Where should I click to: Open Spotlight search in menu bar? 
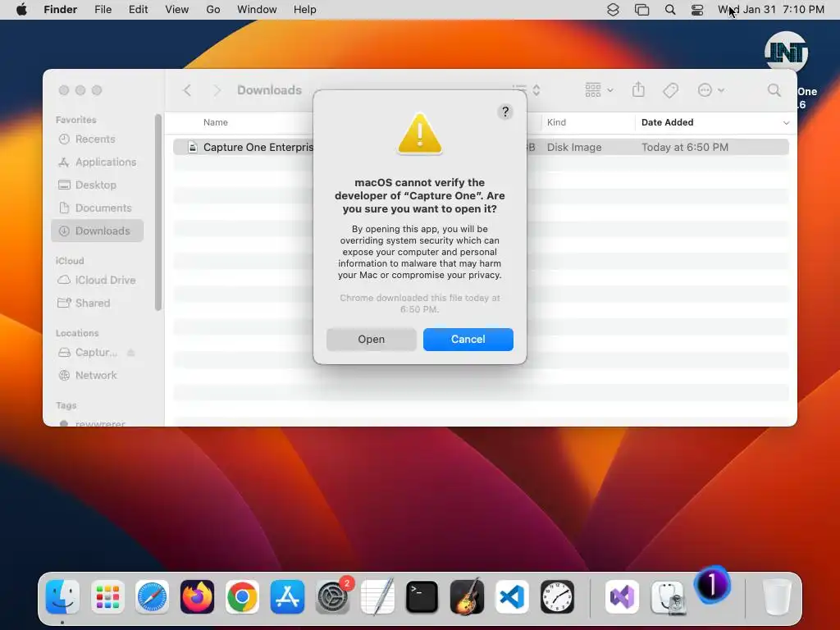(670, 10)
